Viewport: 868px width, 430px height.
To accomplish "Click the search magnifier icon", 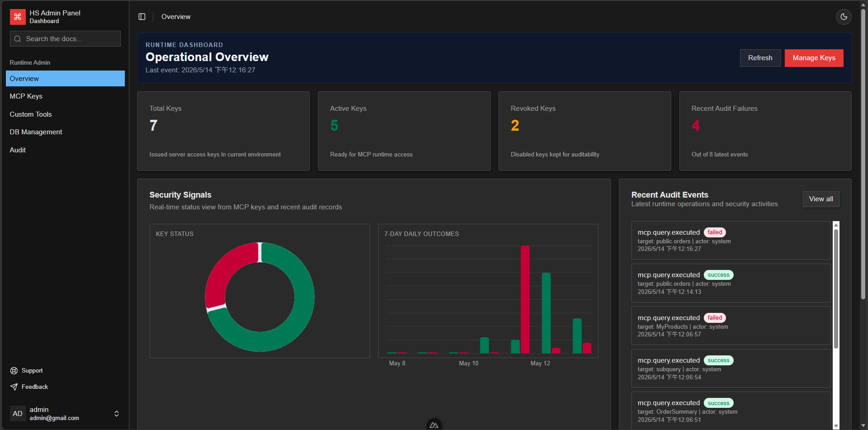I will [x=18, y=39].
